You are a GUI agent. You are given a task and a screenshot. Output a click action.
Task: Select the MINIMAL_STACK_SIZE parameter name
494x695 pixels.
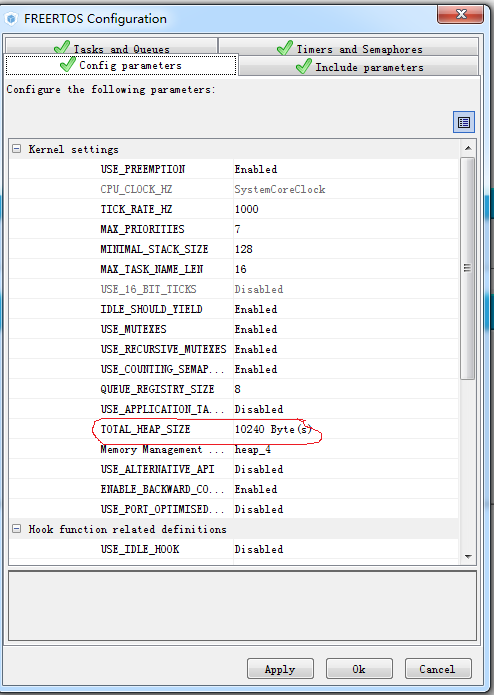[154, 249]
